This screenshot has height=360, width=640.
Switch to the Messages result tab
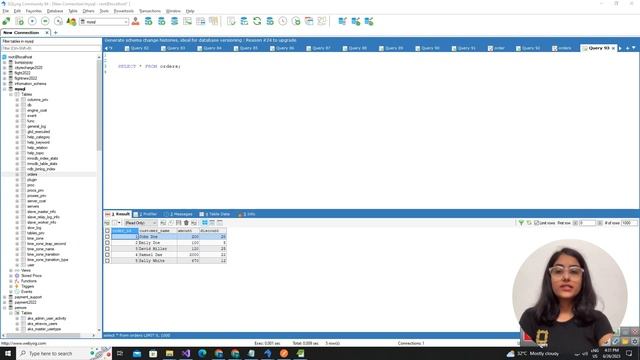tap(178, 214)
